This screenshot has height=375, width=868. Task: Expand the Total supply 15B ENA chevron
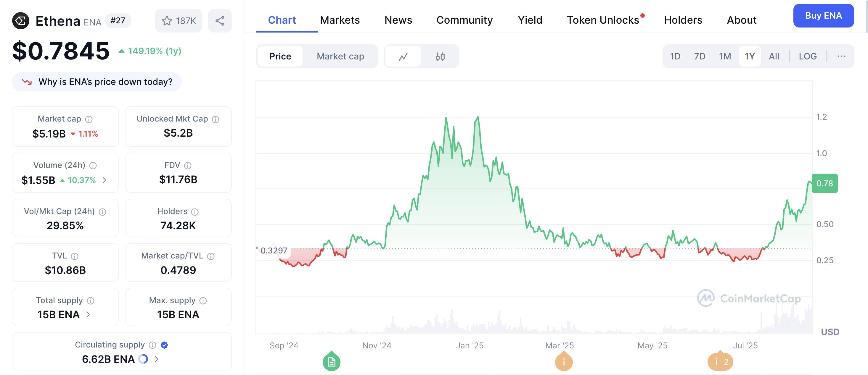tap(88, 315)
